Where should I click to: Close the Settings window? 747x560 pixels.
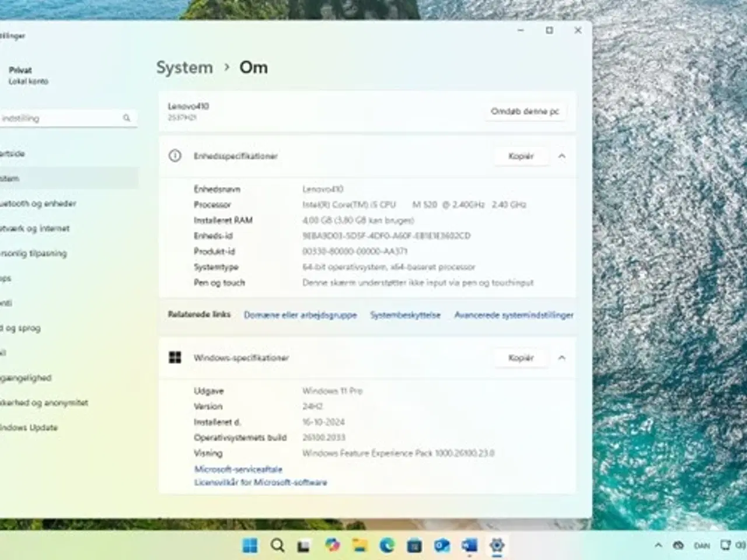click(578, 30)
